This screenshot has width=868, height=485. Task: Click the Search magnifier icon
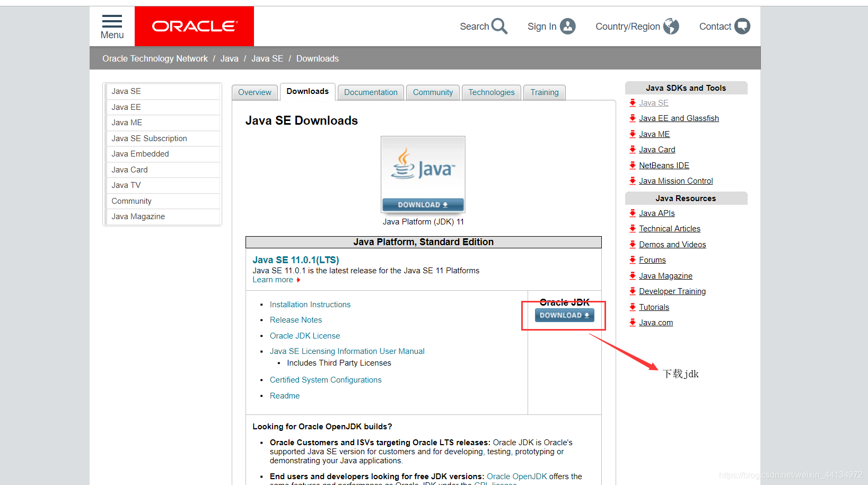(499, 26)
